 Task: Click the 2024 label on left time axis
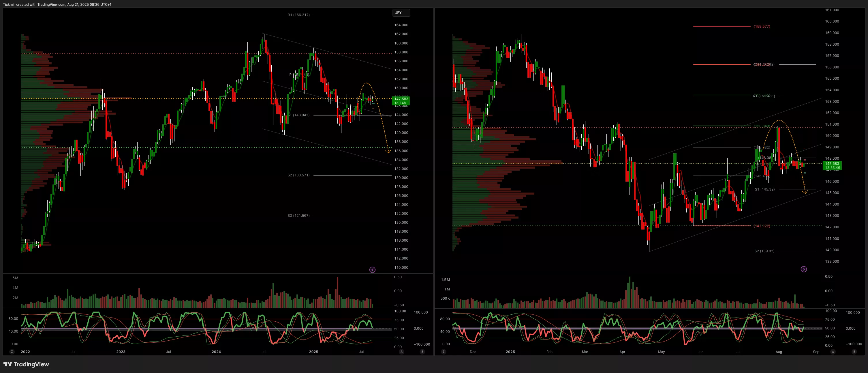pos(216,352)
